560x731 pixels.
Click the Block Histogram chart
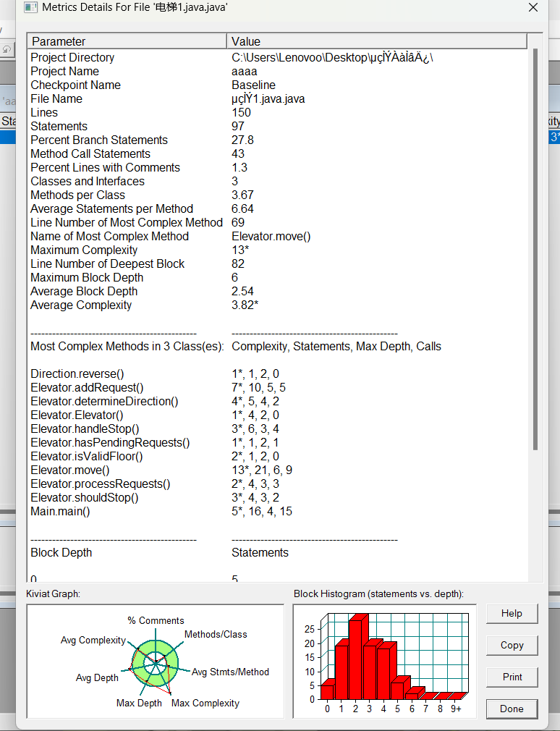pos(384,661)
